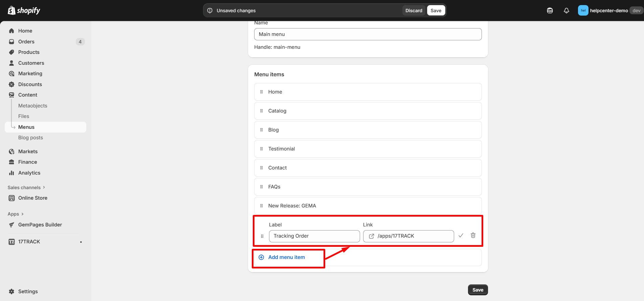The height and width of the screenshot is (301, 644).
Task: Click drag handle beside Catalog item
Action: pos(261,111)
